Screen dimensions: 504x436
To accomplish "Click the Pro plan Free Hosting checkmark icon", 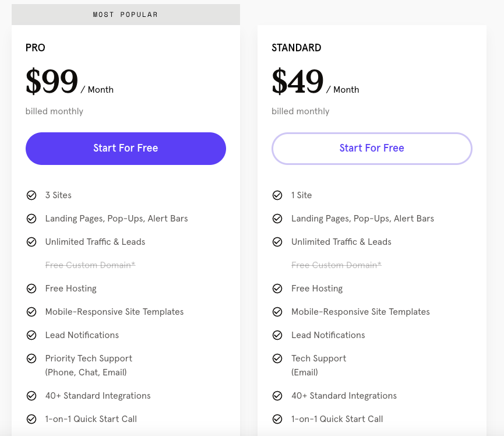I will point(31,289).
